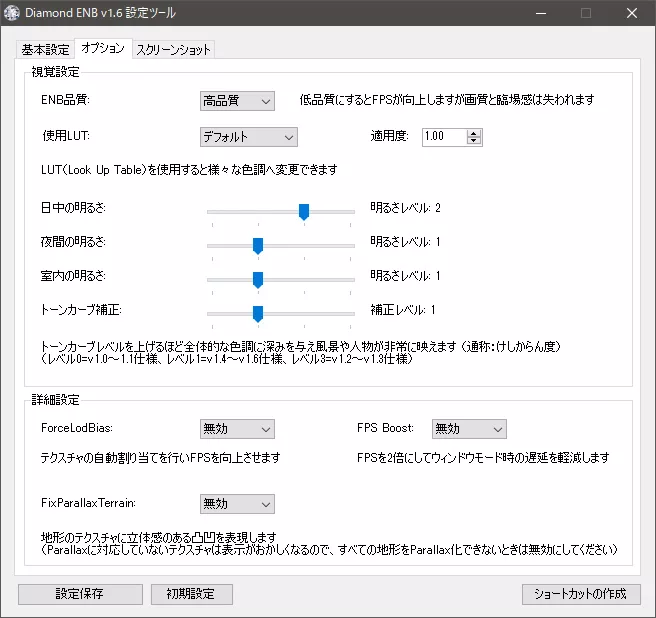Select the オプション tab
The height and width of the screenshot is (618, 656).
click(103, 48)
